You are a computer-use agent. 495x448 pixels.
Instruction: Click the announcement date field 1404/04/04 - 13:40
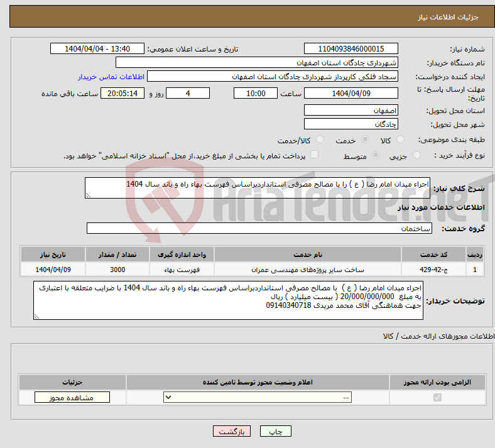97,48
